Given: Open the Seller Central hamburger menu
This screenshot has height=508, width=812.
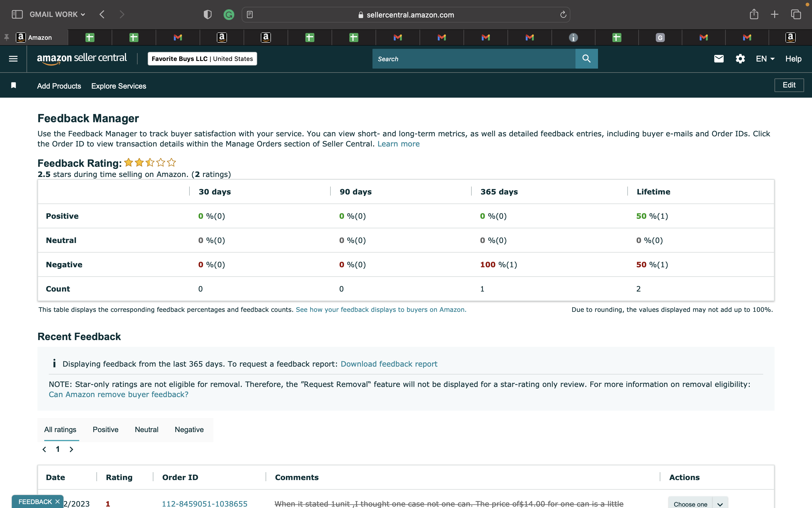Looking at the screenshot, I should (14, 59).
